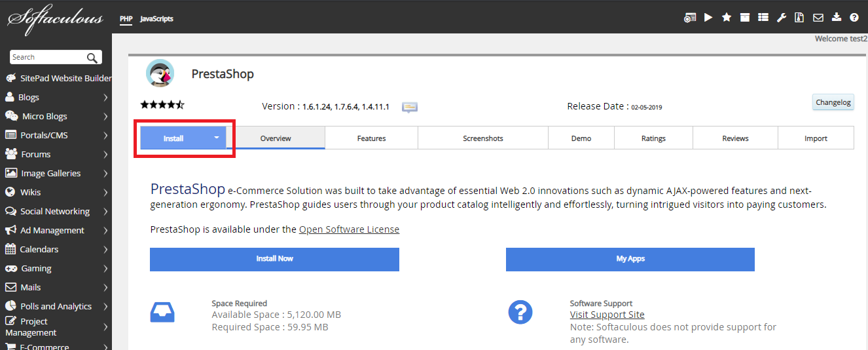Click the Wikis globe icon

point(10,192)
